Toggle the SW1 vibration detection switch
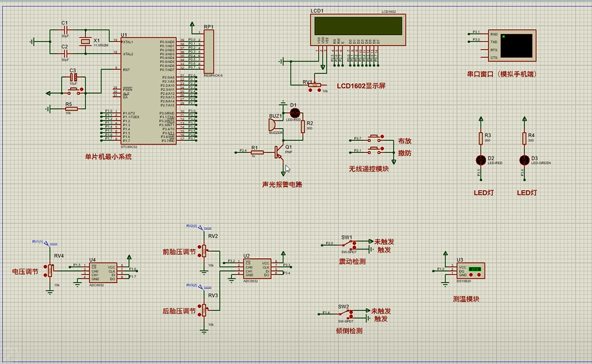Image resolution: width=592 pixels, height=364 pixels. click(348, 245)
